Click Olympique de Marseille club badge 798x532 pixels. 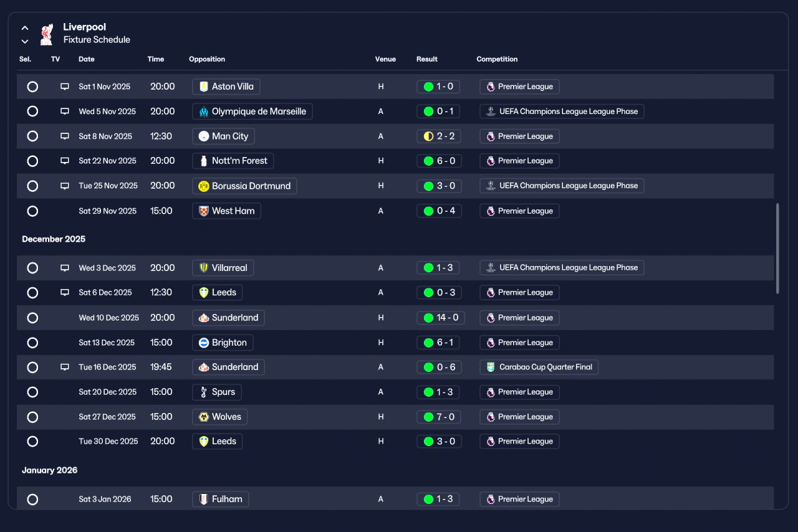click(204, 112)
